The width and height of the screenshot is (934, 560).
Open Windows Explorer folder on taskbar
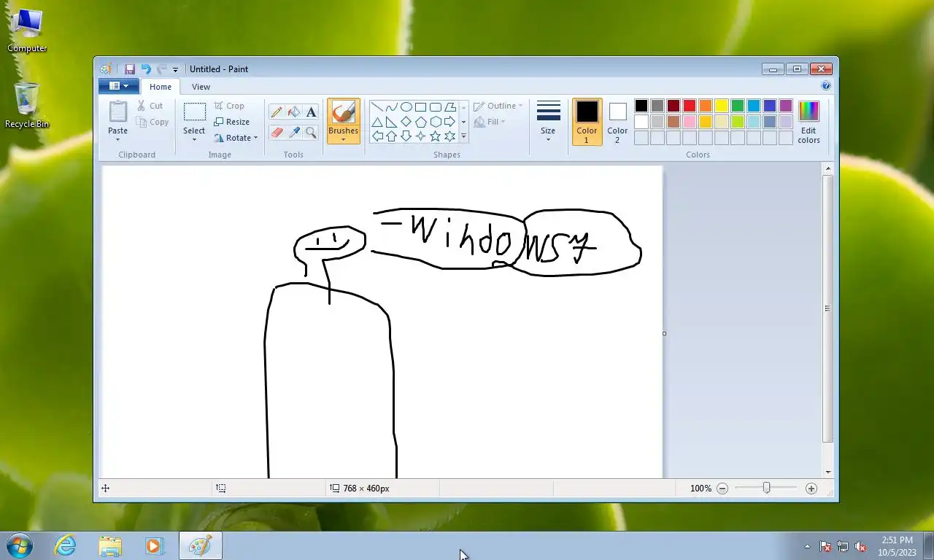click(110, 545)
